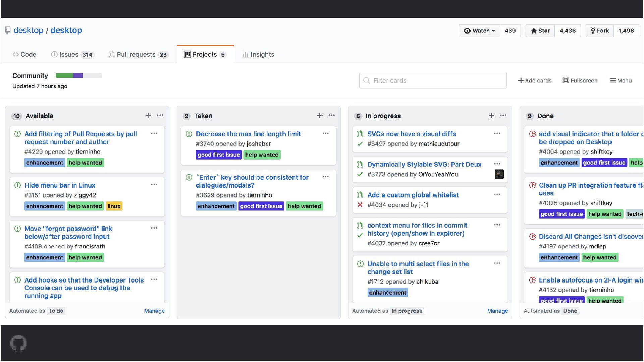Click the user avatar on Dynamically Stylable SVG card
This screenshot has width=644, height=362.
coord(499,174)
